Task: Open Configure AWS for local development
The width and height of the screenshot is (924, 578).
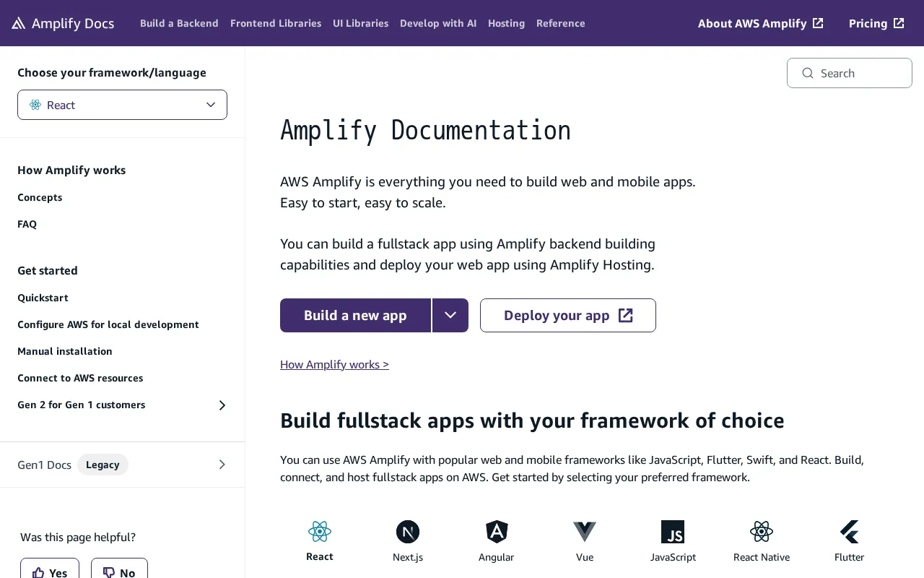Action: pyautogui.click(x=108, y=324)
